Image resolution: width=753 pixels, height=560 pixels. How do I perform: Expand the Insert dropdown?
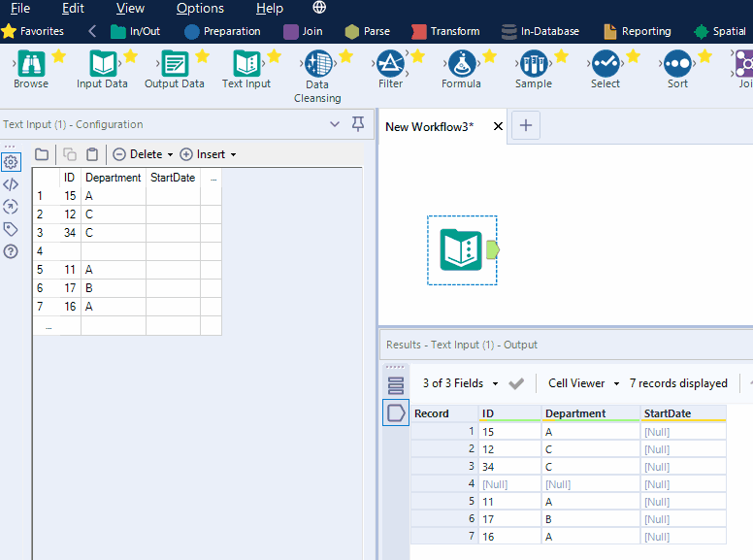tap(234, 154)
